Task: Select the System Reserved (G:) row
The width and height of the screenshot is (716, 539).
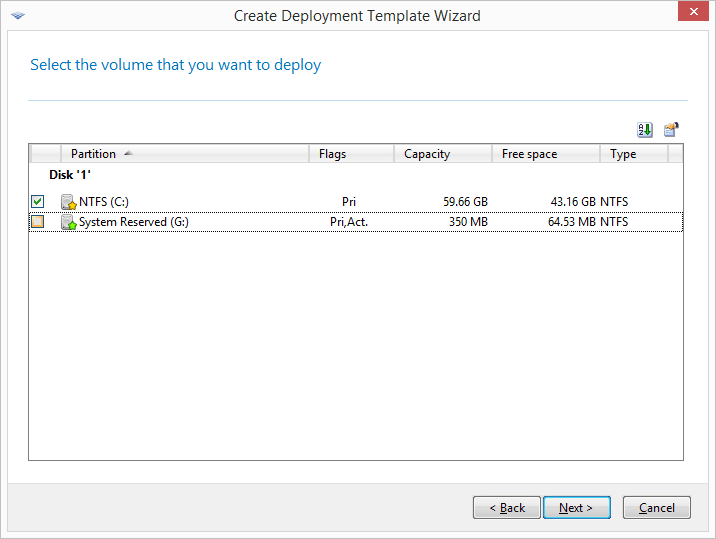Action: (356, 222)
